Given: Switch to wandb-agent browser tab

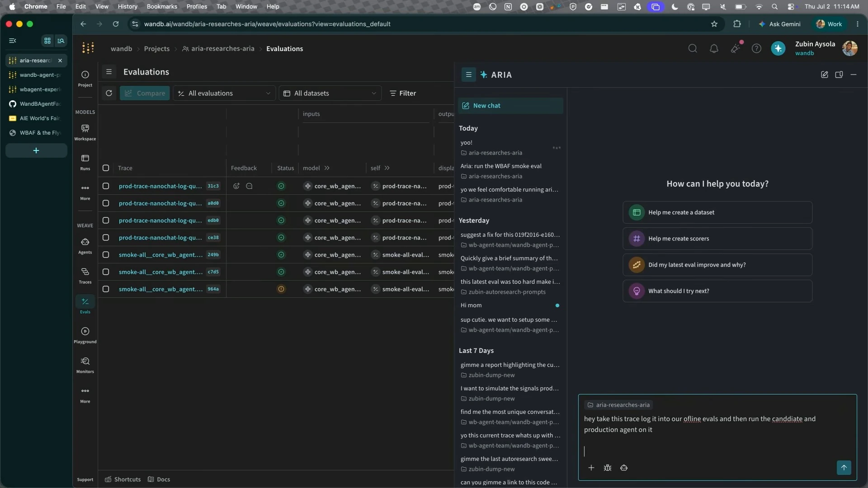Looking at the screenshot, I should 36,75.
